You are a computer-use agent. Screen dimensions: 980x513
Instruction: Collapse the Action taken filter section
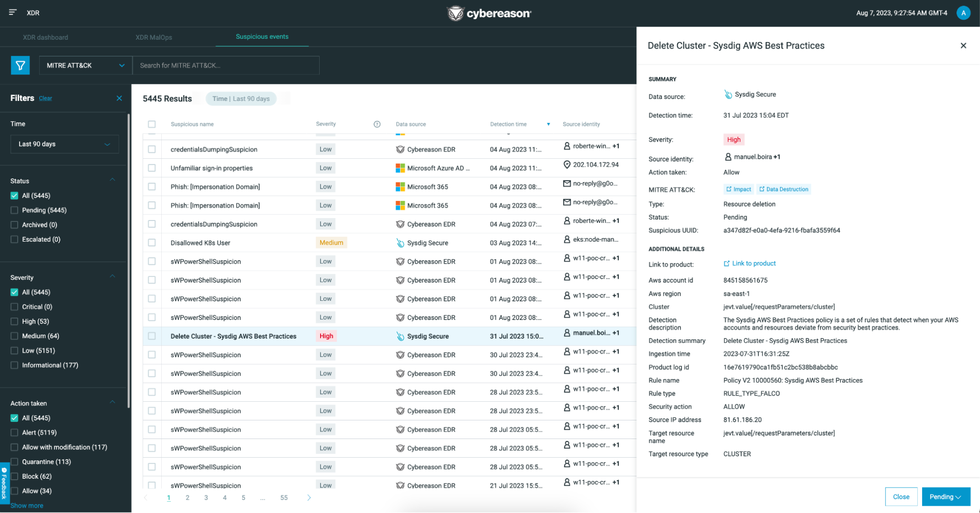click(112, 402)
